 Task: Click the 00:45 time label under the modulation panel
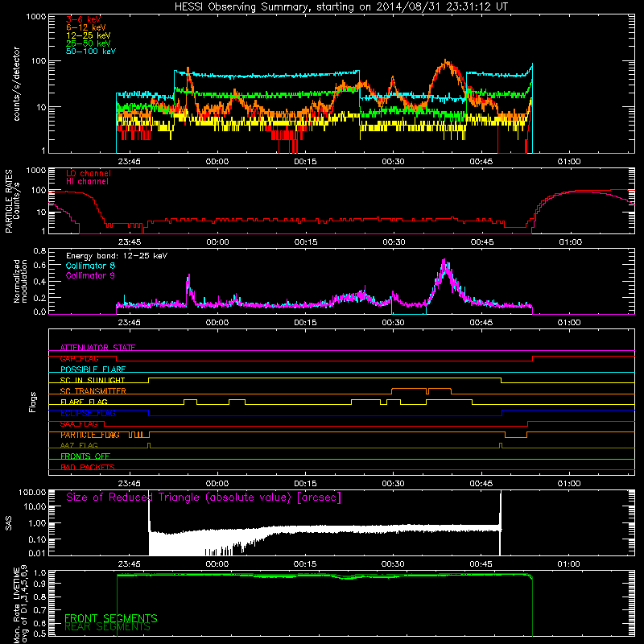[x=481, y=323]
